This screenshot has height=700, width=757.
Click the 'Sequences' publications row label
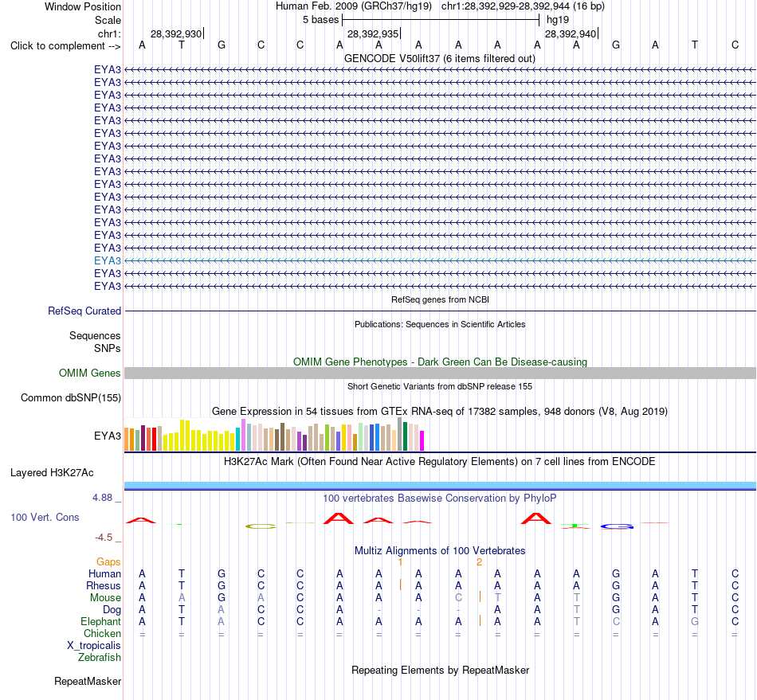[95, 336]
